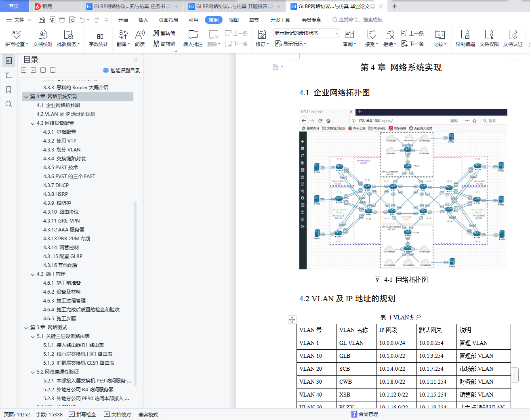Click the search magnifier icon in left sidebar
530x420 pixels.
[9, 104]
